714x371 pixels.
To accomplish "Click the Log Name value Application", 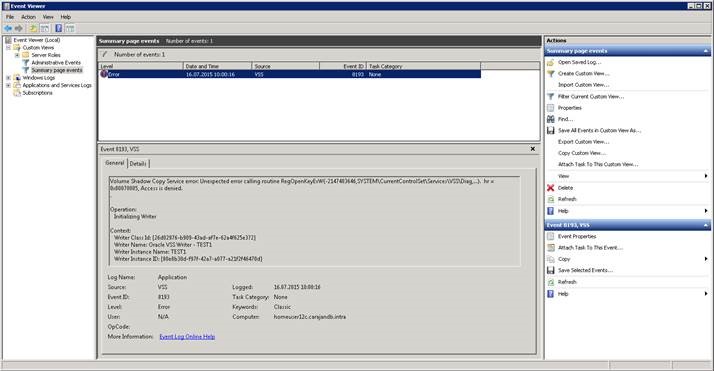I will [172, 277].
